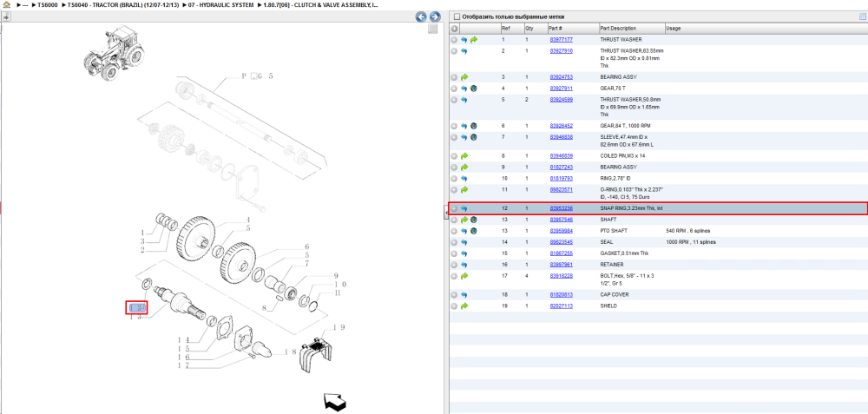Open next illustration with right arrow button
This screenshot has width=868, height=414.
click(x=435, y=16)
